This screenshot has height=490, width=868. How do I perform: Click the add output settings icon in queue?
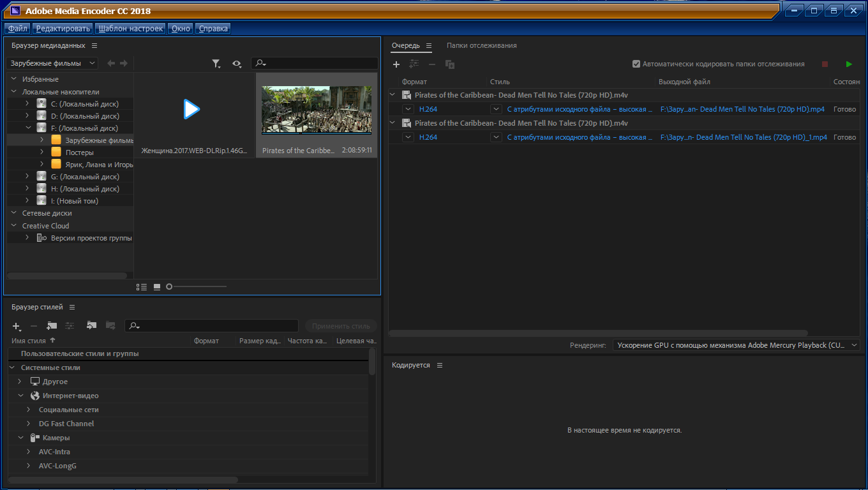(414, 64)
